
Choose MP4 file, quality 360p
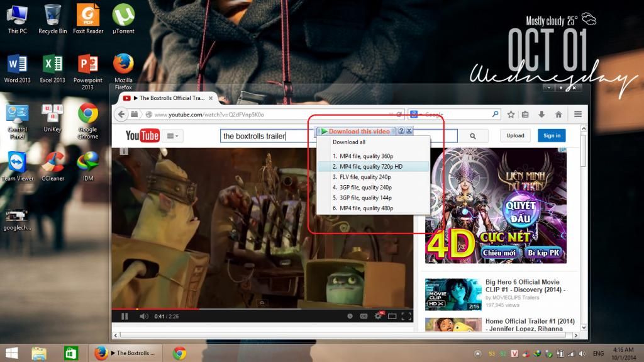pos(374,156)
